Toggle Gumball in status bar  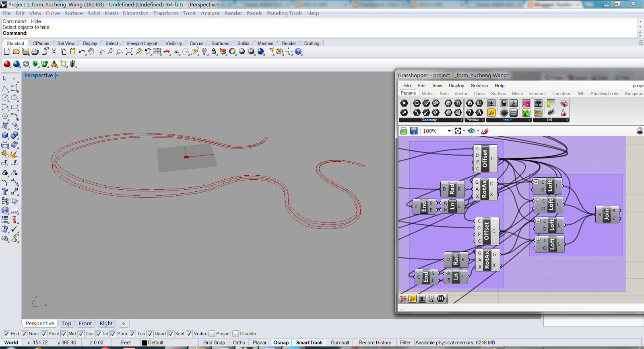340,343
